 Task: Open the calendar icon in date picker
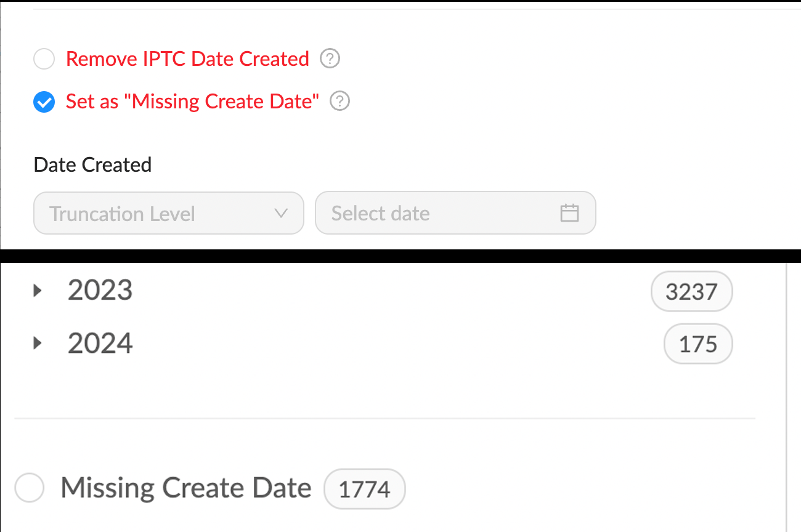[569, 214]
